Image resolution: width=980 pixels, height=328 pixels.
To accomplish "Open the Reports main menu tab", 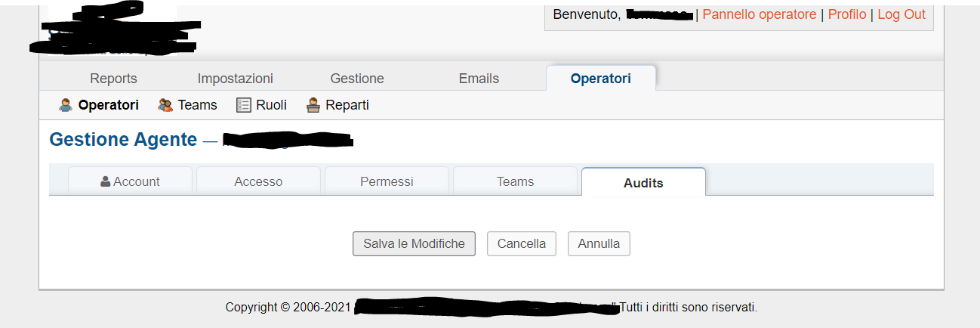I will pyautogui.click(x=113, y=79).
